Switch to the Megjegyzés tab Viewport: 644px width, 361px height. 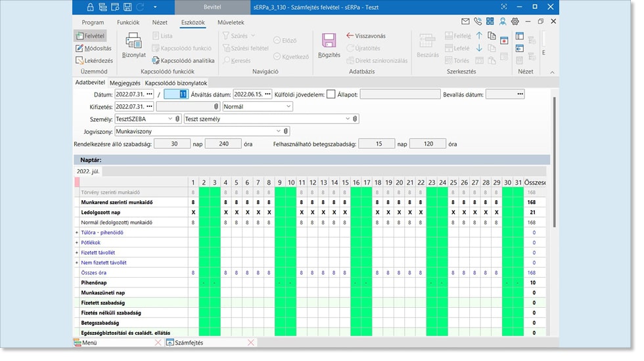coord(125,83)
